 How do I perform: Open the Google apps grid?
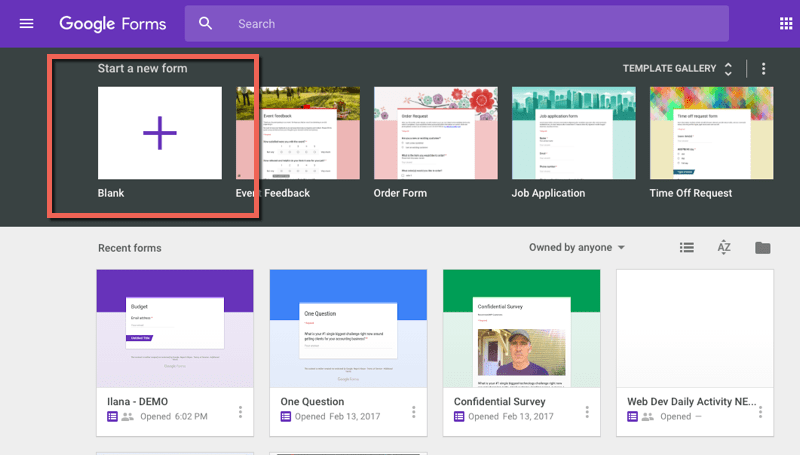[786, 23]
